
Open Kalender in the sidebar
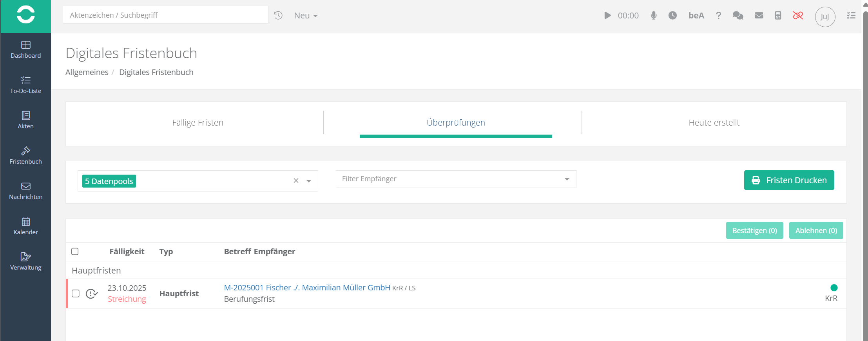click(25, 226)
